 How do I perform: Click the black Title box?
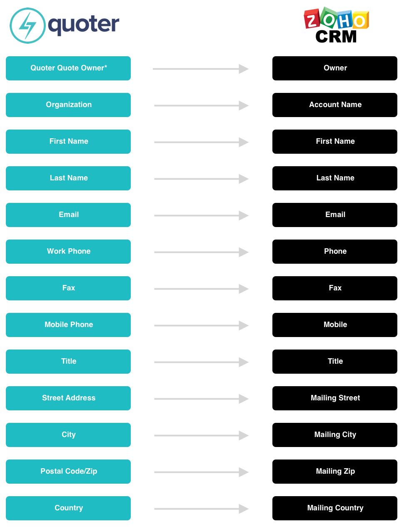[335, 362]
